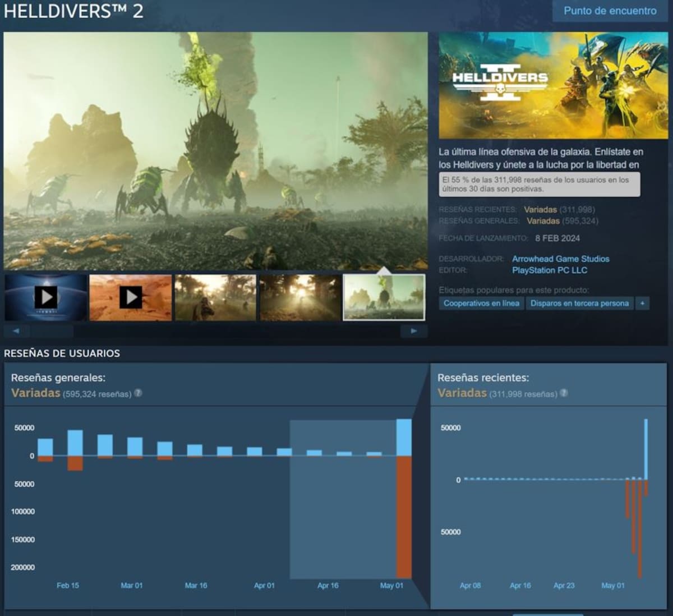Play the first trailer video thumbnail
This screenshot has width=673, height=616.
pos(46,297)
